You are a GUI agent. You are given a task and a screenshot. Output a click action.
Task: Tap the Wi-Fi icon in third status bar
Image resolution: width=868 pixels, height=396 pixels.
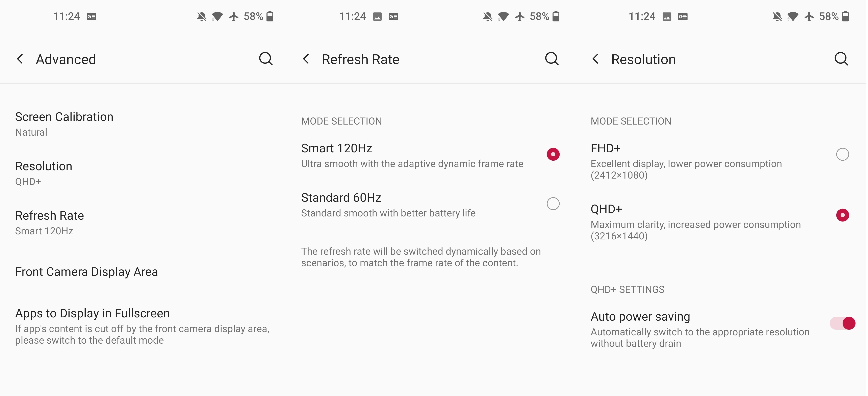[793, 16]
